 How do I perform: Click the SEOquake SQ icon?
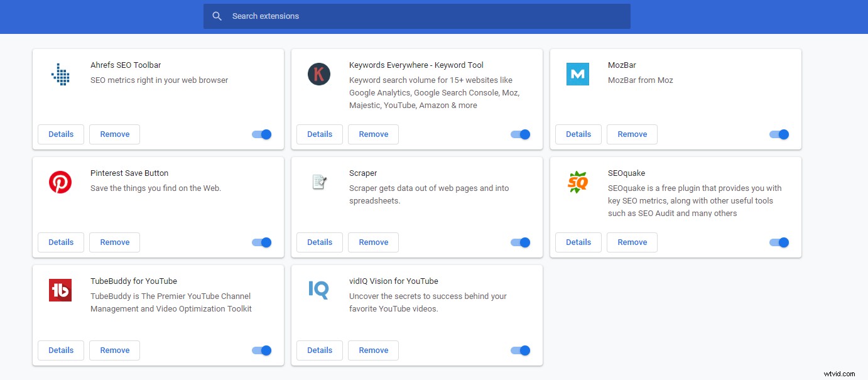click(x=577, y=182)
